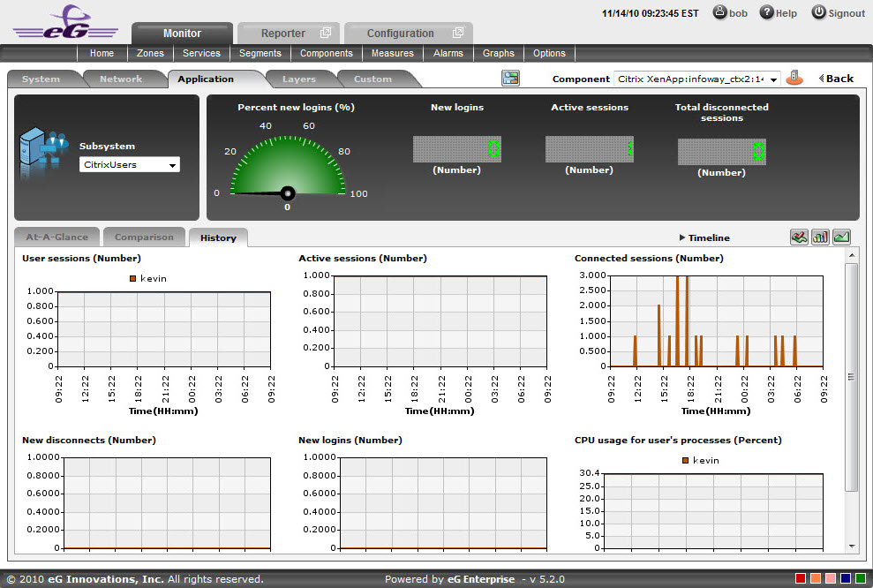
Task: Click the history pane scroll up arrow
Action: pyautogui.click(x=851, y=255)
